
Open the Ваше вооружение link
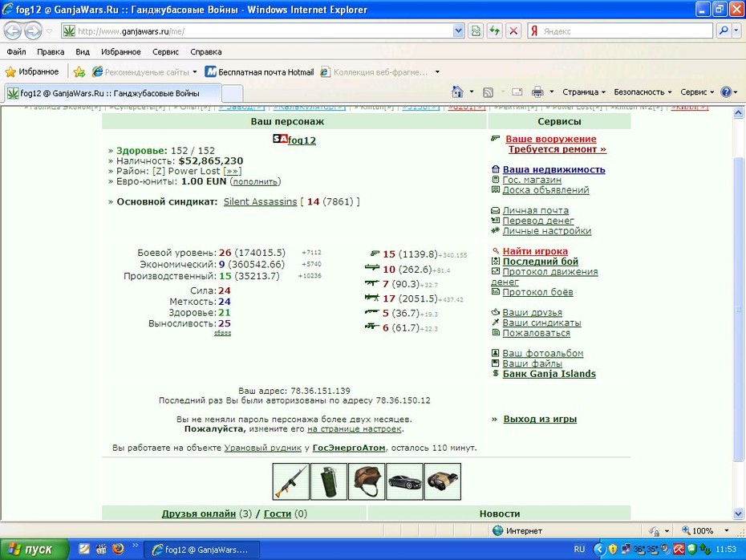(x=550, y=139)
